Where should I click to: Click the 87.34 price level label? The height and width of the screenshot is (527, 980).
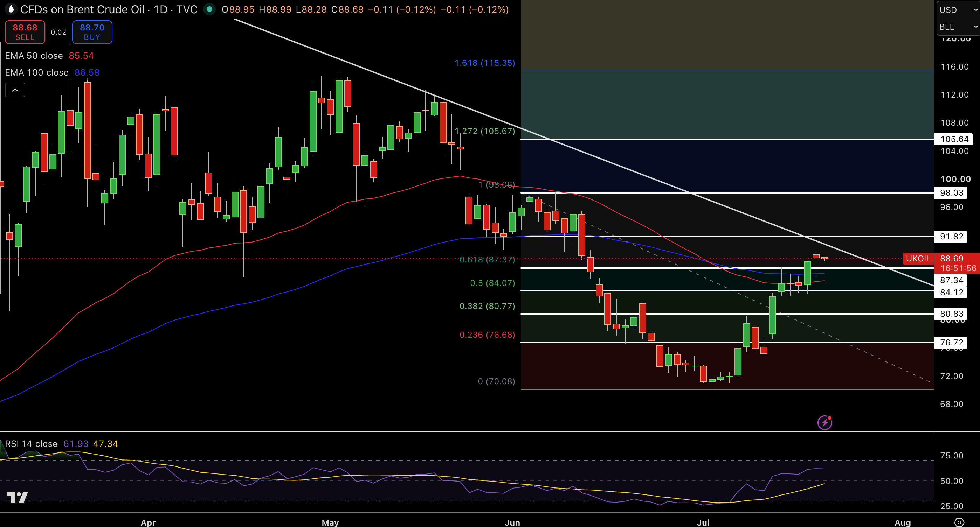tap(951, 280)
